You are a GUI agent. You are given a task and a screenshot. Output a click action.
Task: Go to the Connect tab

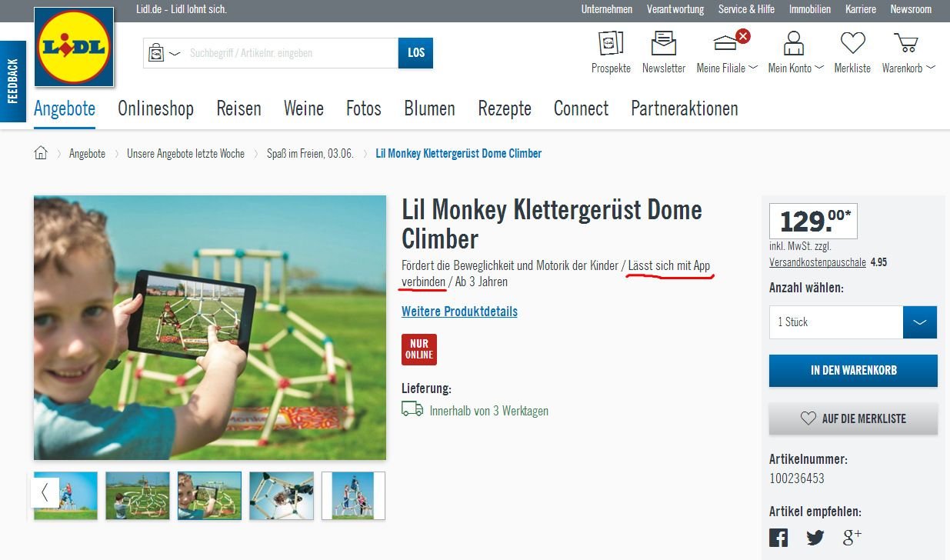[581, 108]
